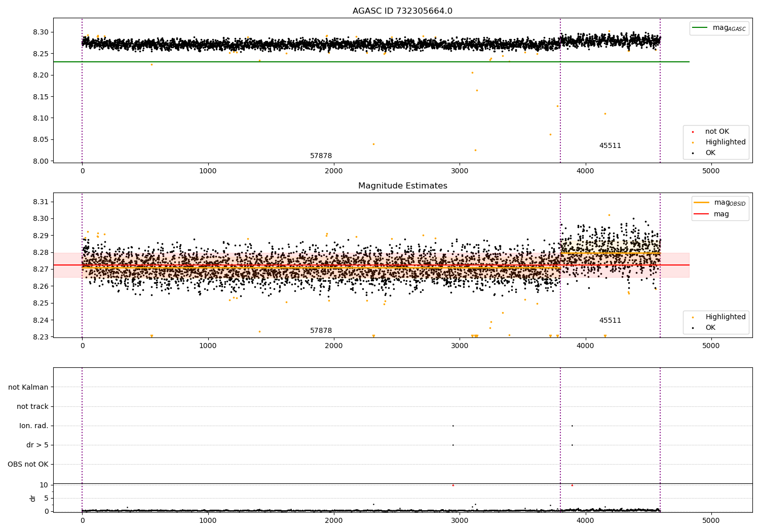Click the rotated "dr" y-axis label
This screenshot has width=760, height=532.
[33, 498]
